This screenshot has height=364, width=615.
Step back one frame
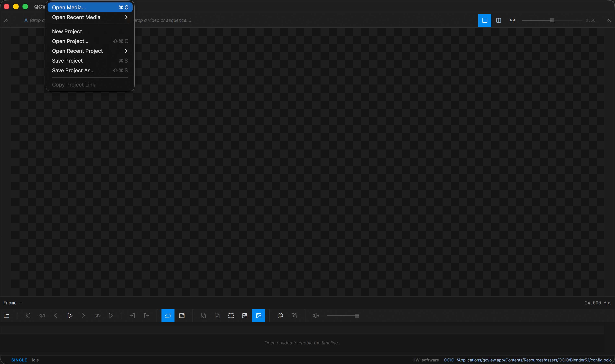(56, 316)
